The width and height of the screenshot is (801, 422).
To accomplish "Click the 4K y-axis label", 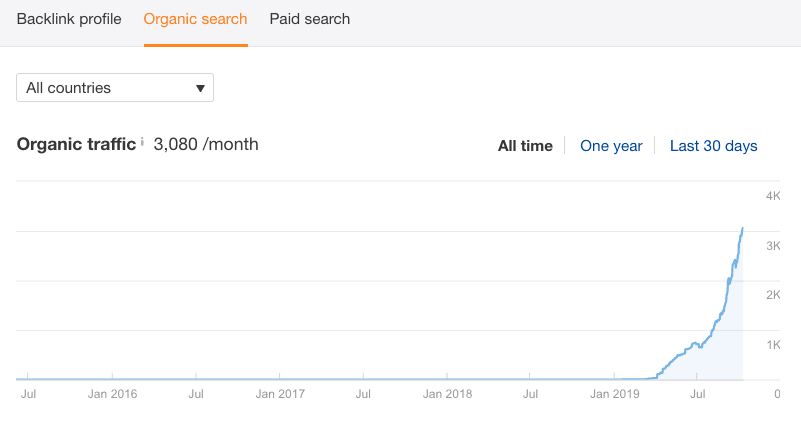I will tap(773, 196).
